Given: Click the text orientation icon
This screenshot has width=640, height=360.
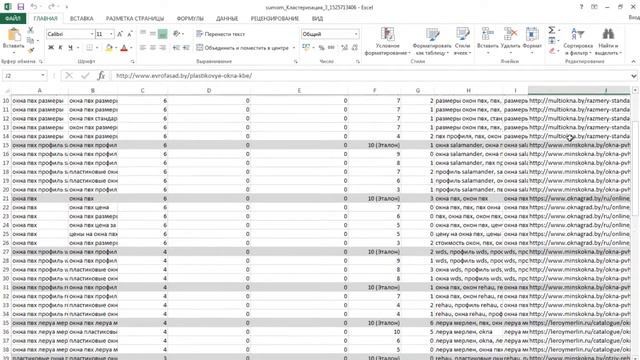Looking at the screenshot, I should click(177, 34).
